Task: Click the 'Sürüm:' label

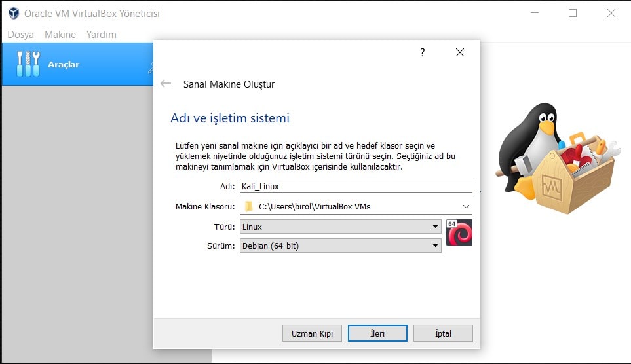Action: point(221,246)
